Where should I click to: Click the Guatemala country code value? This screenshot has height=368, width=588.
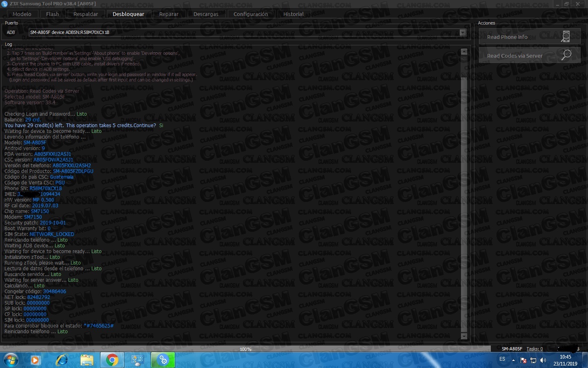coord(62,177)
